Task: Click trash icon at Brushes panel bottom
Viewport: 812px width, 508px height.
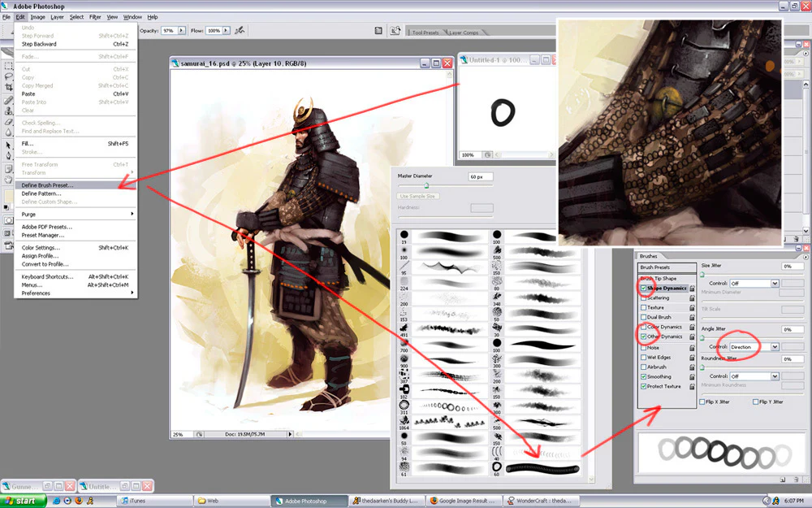Action: (x=794, y=480)
